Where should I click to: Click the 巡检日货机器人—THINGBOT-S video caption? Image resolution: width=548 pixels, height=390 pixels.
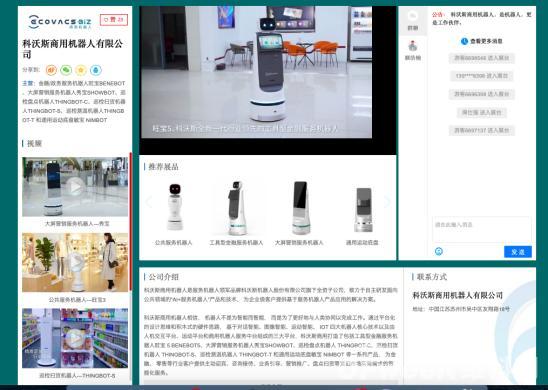[x=77, y=376]
